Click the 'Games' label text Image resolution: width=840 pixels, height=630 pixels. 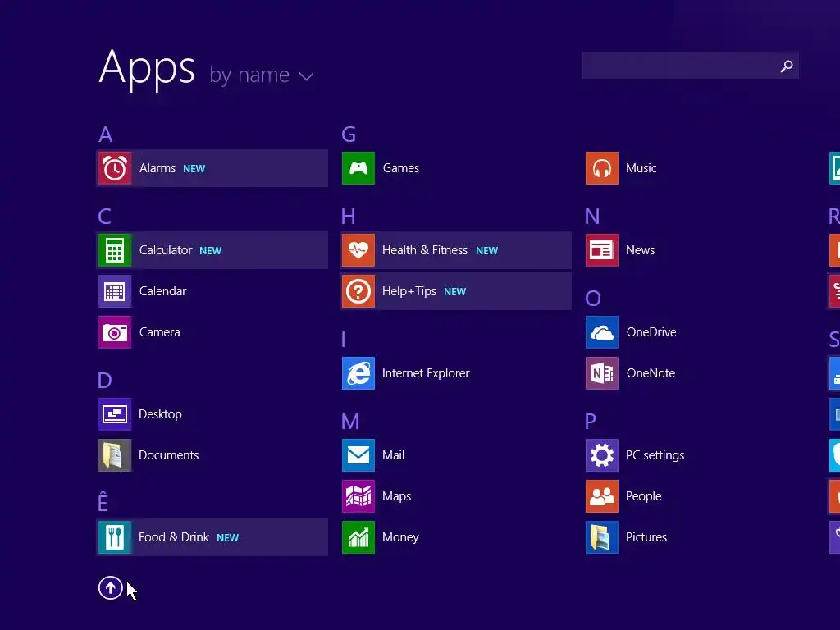401,168
